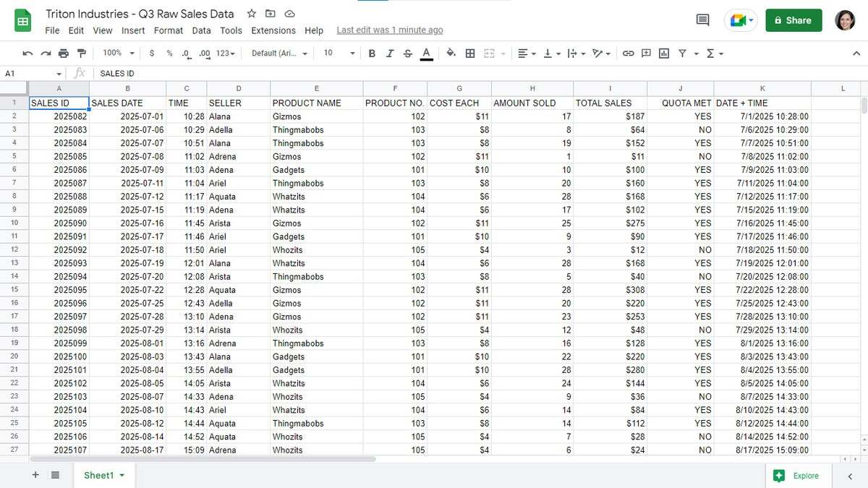Image resolution: width=868 pixels, height=488 pixels.
Task: Open comment history icon
Action: coord(702,20)
